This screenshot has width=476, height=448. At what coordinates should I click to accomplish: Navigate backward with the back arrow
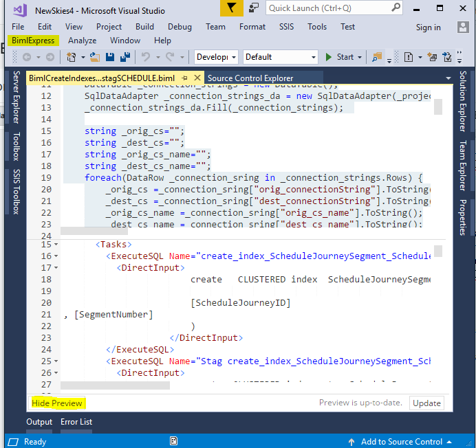coord(27,57)
